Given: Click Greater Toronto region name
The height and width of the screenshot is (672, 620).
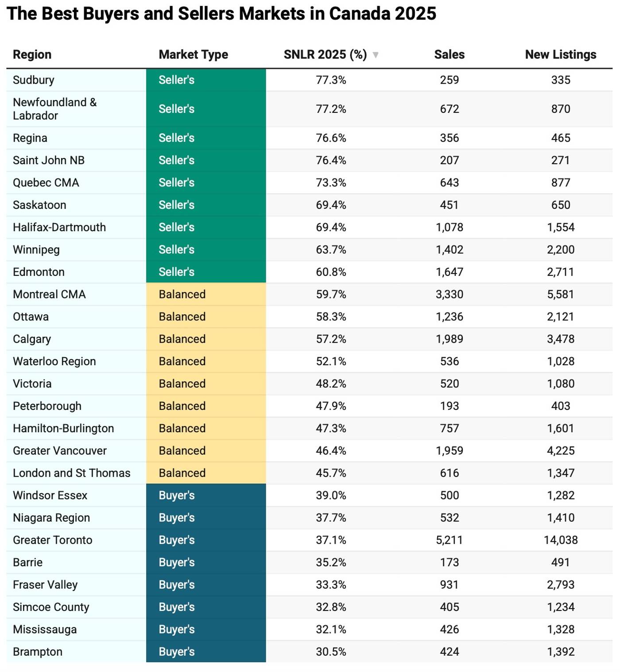Looking at the screenshot, I should point(53,540).
